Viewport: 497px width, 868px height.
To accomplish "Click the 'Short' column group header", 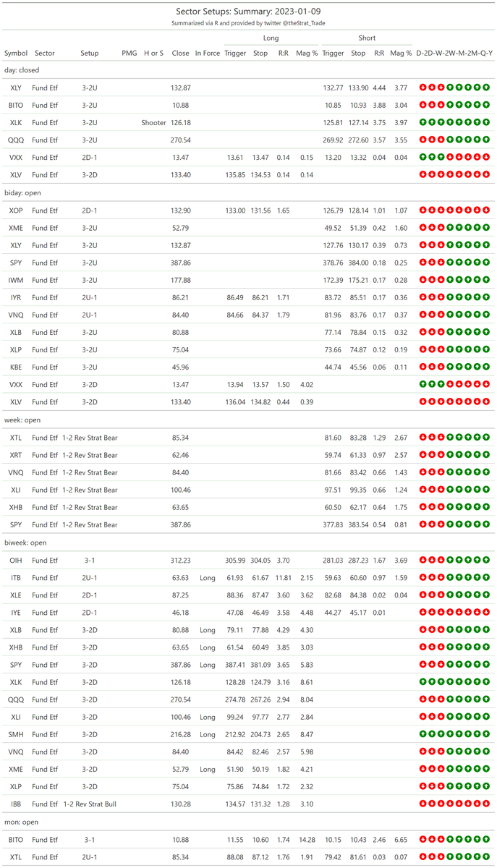I will (x=368, y=38).
